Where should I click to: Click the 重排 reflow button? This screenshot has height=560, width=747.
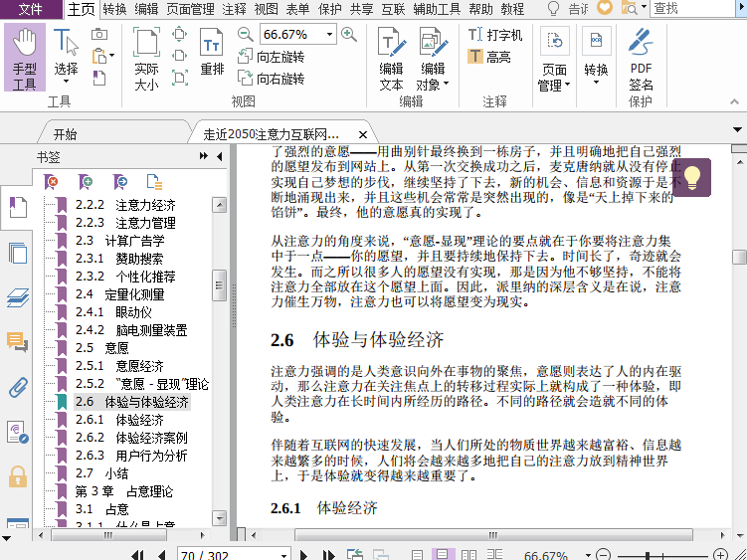212,52
